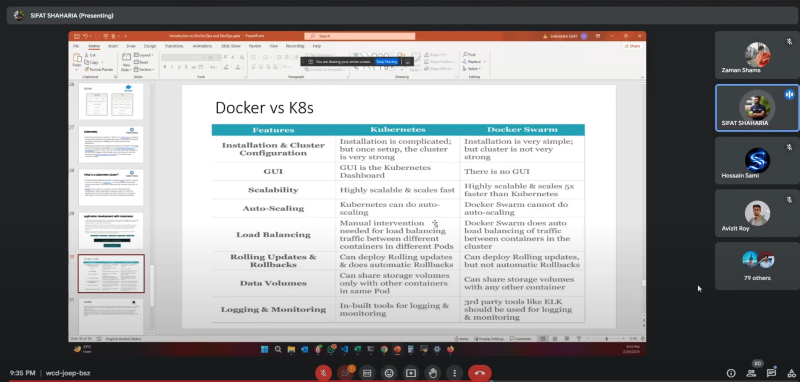The height and width of the screenshot is (382, 800).
Task: Open the Section dropdown in Slides group
Action: click(144, 69)
